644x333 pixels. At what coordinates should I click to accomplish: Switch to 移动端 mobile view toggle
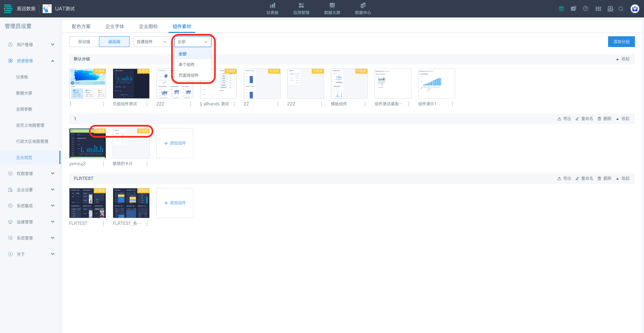pyautogui.click(x=84, y=42)
